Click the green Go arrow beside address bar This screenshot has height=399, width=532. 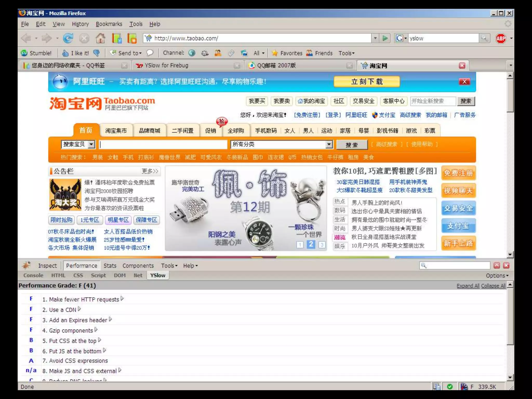[x=385, y=38]
